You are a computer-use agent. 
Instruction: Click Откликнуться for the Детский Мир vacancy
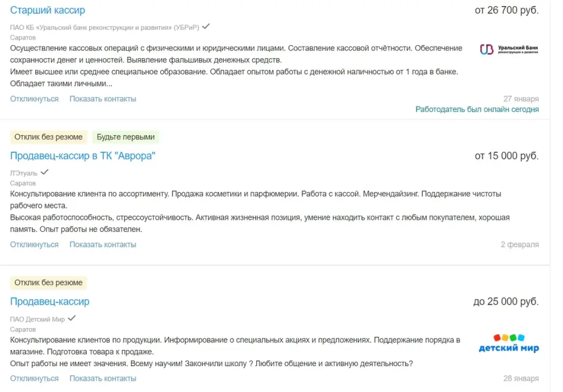tap(34, 378)
